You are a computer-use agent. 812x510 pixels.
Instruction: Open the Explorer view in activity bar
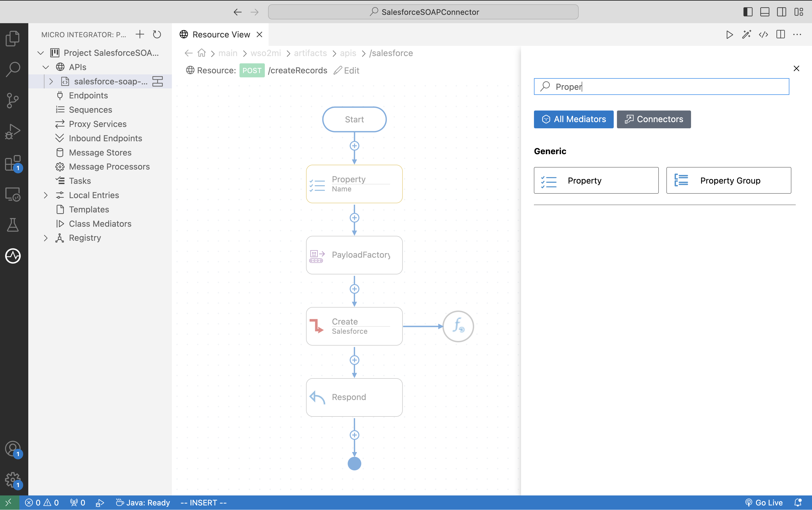[13, 38]
